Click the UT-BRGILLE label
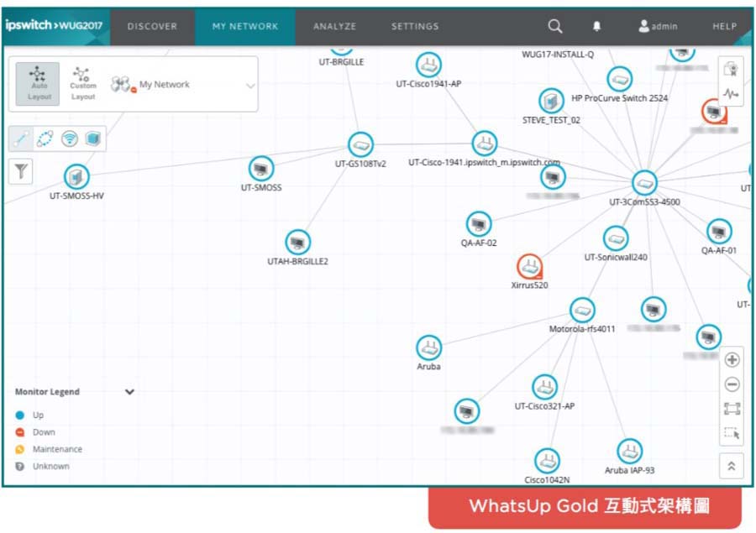Image resolution: width=756 pixels, height=533 pixels. pyautogui.click(x=341, y=62)
